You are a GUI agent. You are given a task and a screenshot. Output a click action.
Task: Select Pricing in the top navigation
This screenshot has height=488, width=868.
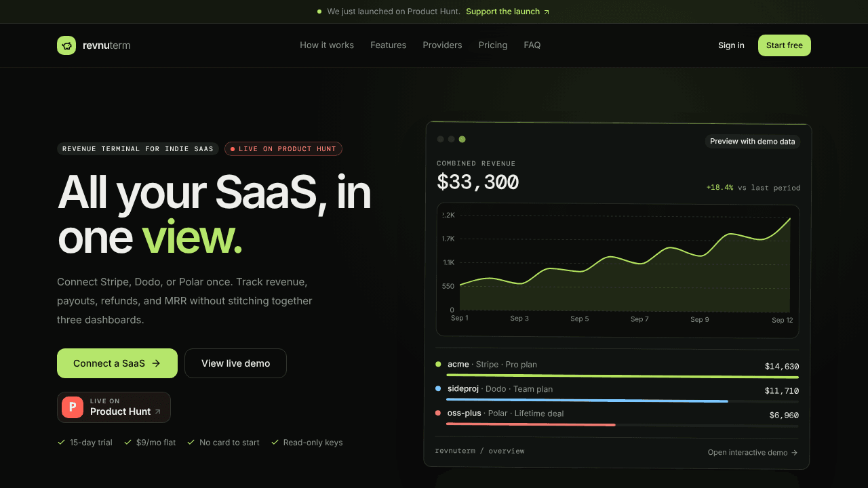(493, 45)
